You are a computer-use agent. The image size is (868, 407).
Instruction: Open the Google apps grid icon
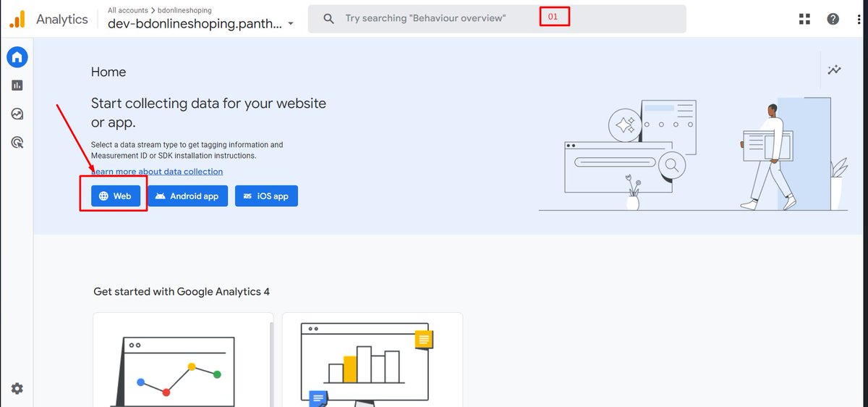(x=804, y=19)
